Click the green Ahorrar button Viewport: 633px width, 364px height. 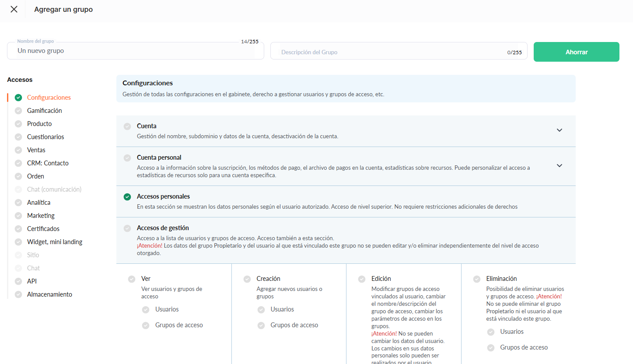pos(576,52)
